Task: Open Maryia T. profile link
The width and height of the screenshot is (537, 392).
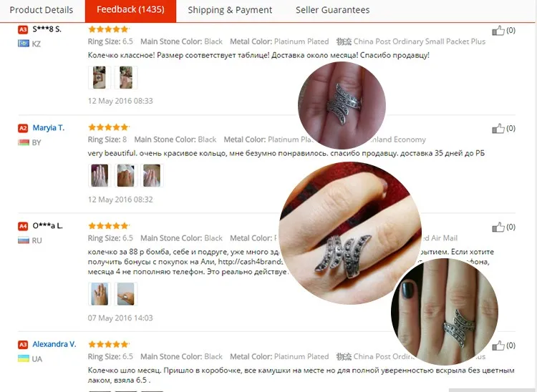Action: point(48,128)
